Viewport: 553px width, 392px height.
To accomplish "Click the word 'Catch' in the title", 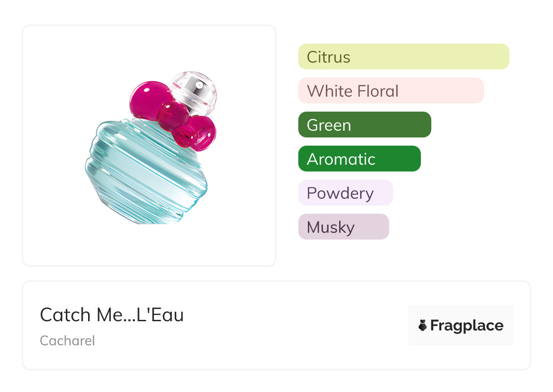I will point(64,315).
